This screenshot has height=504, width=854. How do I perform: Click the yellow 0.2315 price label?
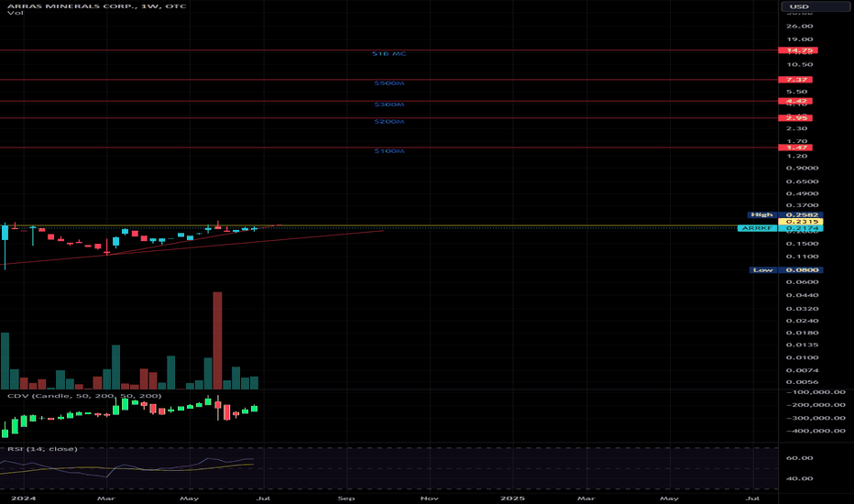(801, 222)
